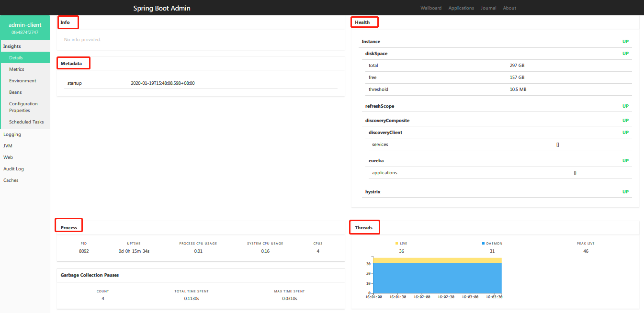Click the refreshScope health label

[380, 106]
